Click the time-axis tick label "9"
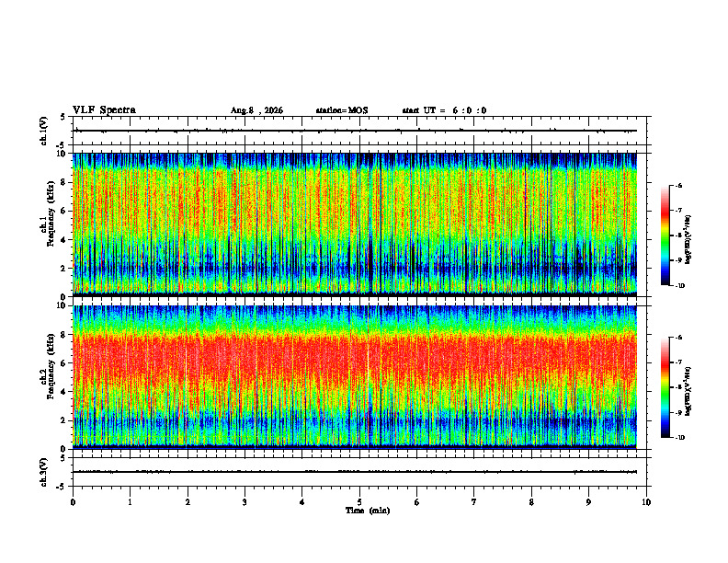 (588, 502)
